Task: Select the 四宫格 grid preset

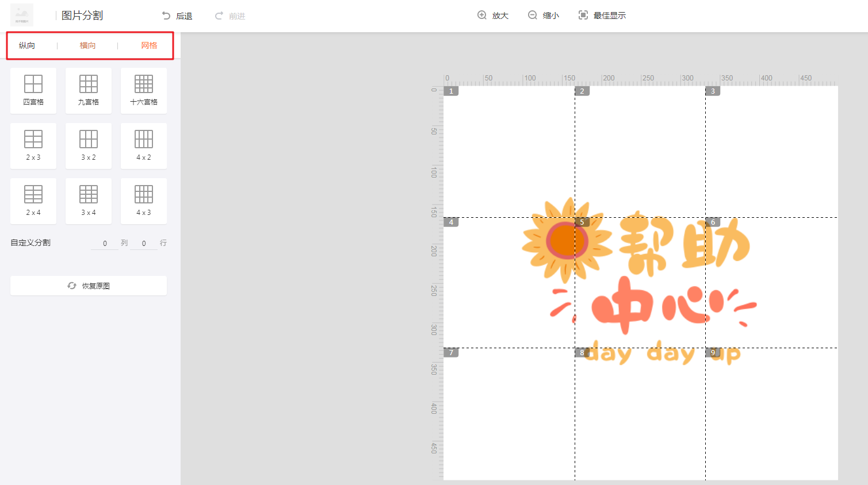Action: (33, 91)
